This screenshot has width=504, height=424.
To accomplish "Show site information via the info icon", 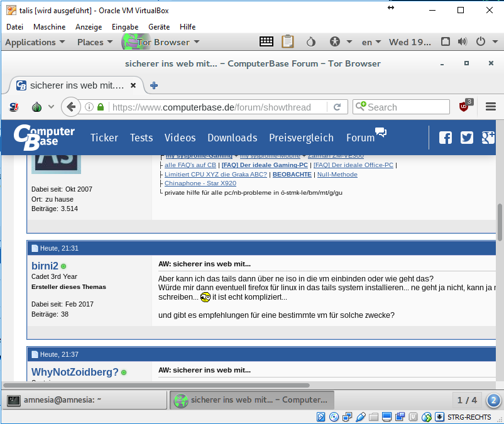I will coord(89,107).
